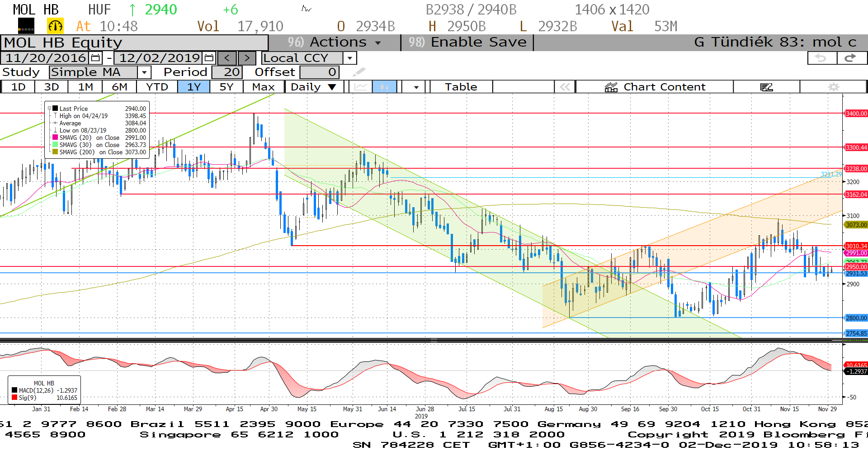Click the black signal-strength icon under MOL
This screenshot has height=470, width=868.
click(26, 26)
